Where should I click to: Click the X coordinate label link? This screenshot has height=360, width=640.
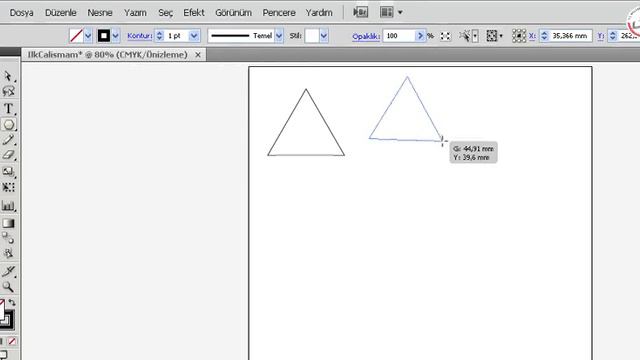pos(532,36)
